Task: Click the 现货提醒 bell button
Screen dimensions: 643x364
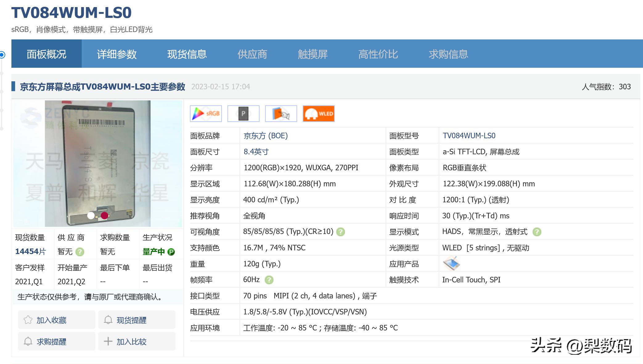Action: pos(137,320)
